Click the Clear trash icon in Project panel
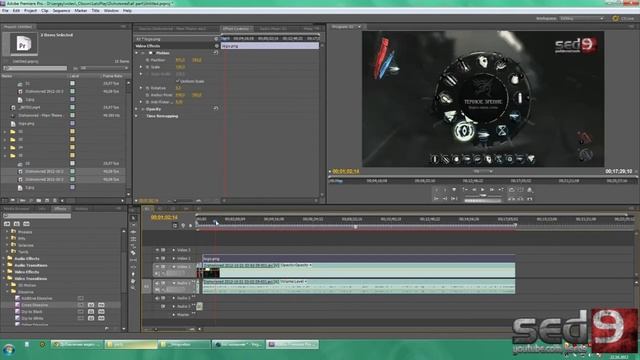640x360 pixels. point(55,200)
